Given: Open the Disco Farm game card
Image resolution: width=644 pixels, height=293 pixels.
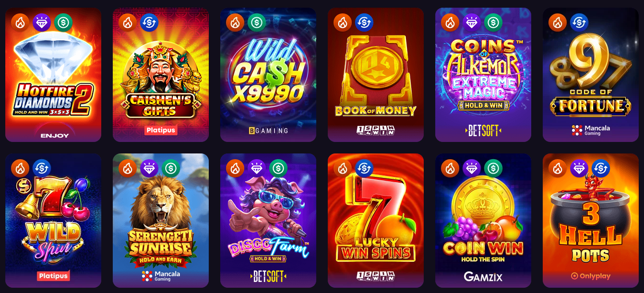Looking at the screenshot, I should [x=268, y=221].
